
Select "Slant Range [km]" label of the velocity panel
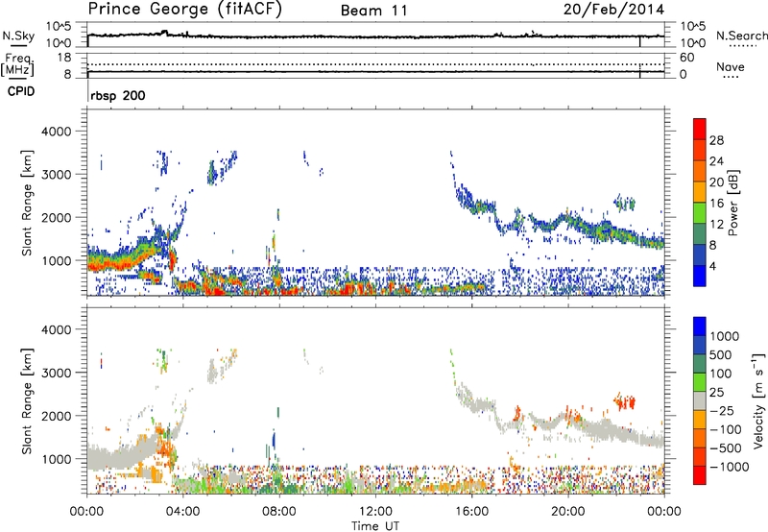(x=27, y=400)
